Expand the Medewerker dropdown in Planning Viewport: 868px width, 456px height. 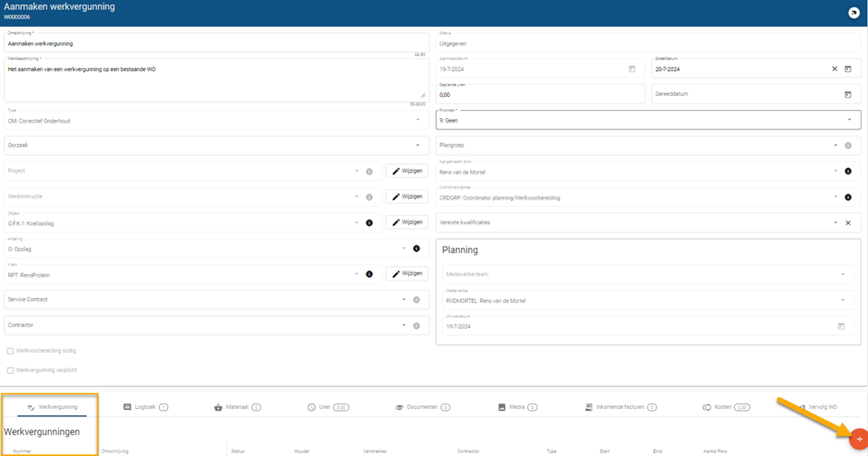tap(842, 300)
